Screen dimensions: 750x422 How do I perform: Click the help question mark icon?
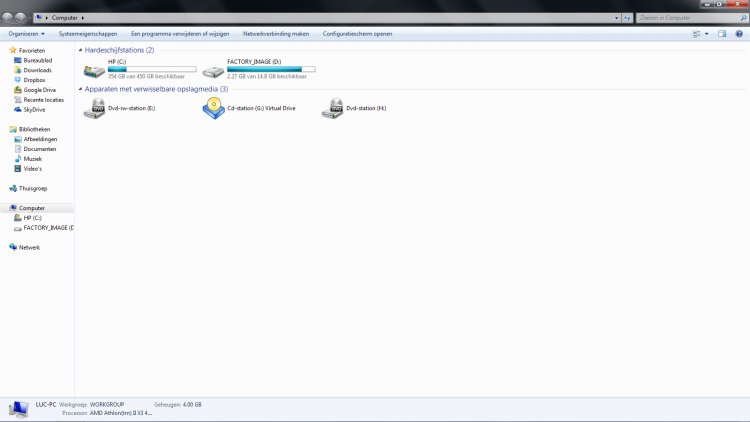click(x=737, y=34)
